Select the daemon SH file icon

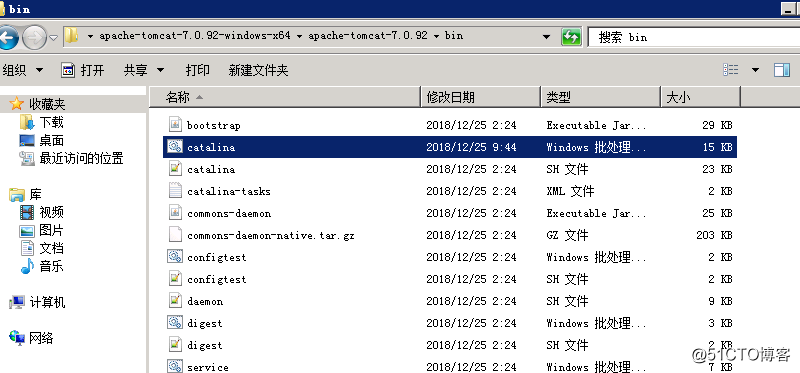click(175, 301)
